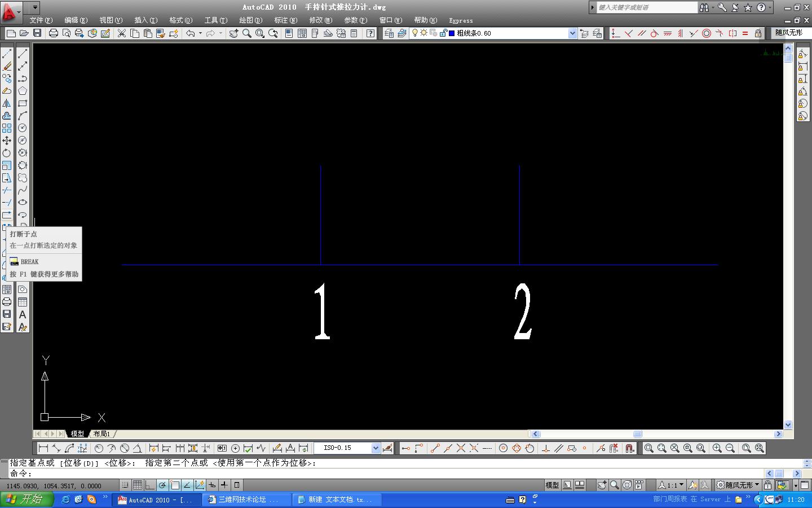This screenshot has width=812, height=508.
Task: Click the 模型 model space button in status bar
Action: (552, 485)
